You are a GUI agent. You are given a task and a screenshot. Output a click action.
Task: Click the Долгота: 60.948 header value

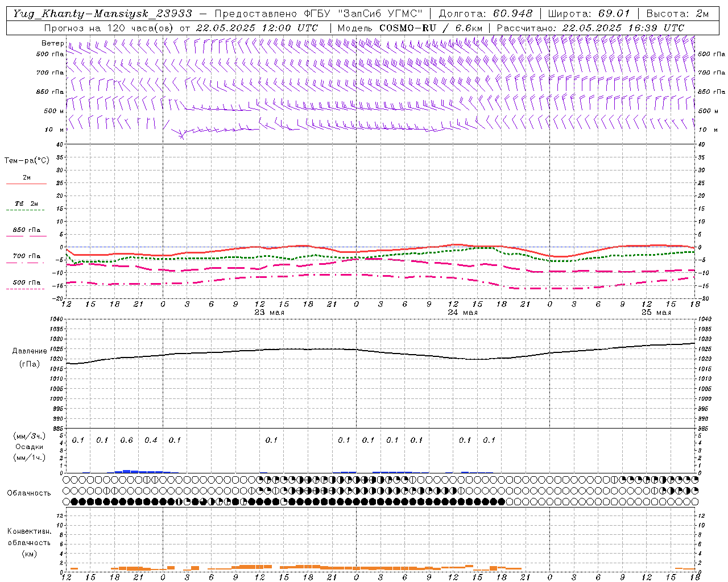click(486, 13)
